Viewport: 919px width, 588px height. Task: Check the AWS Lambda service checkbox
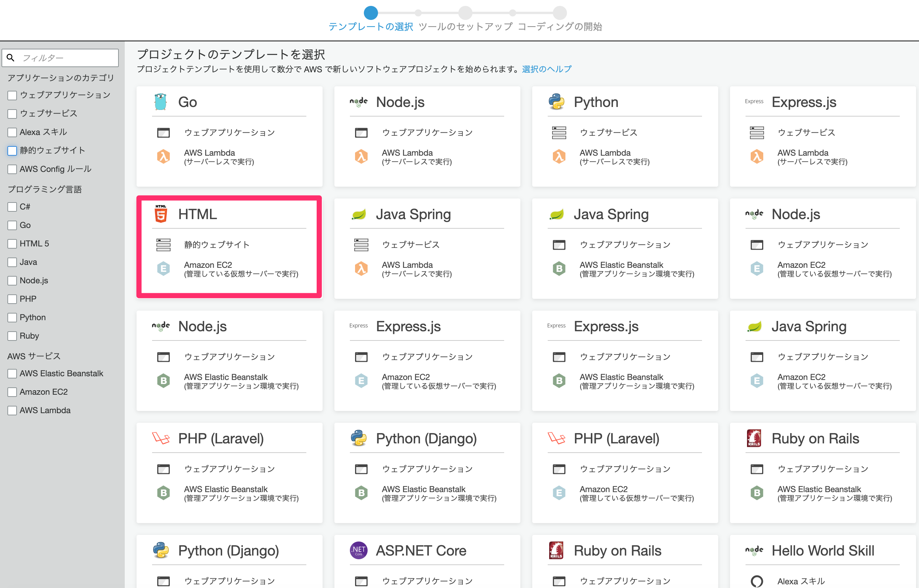coord(12,411)
